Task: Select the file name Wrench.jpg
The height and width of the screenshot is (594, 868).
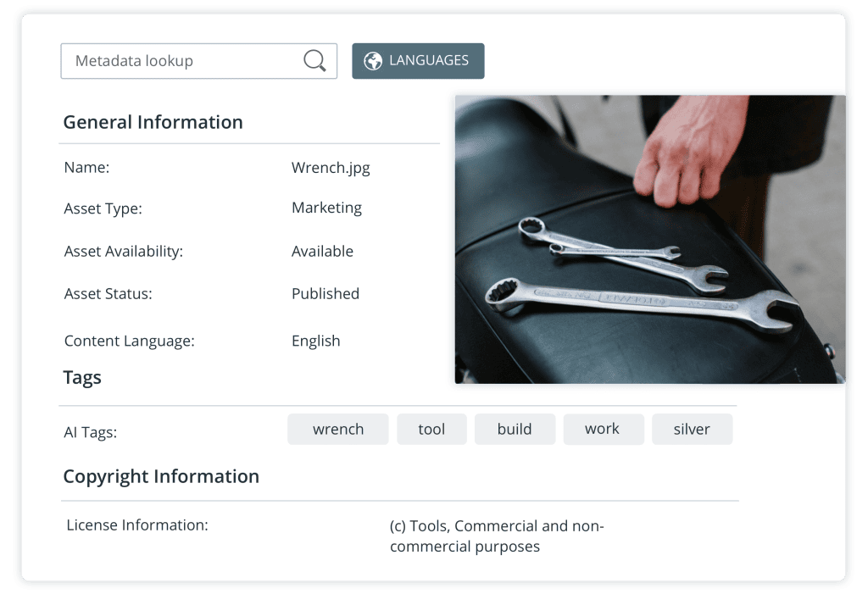Action: [331, 168]
